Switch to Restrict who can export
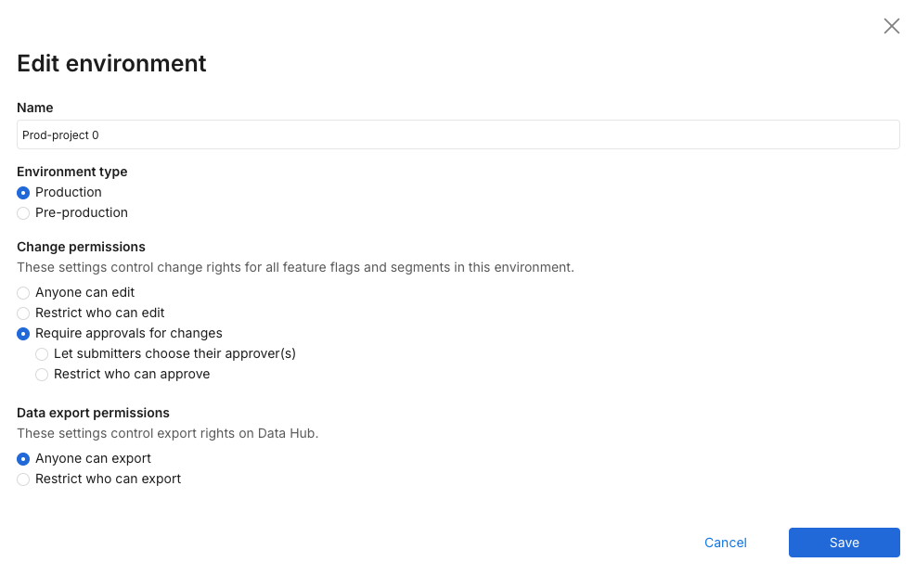The height and width of the screenshot is (588, 916). tap(24, 479)
